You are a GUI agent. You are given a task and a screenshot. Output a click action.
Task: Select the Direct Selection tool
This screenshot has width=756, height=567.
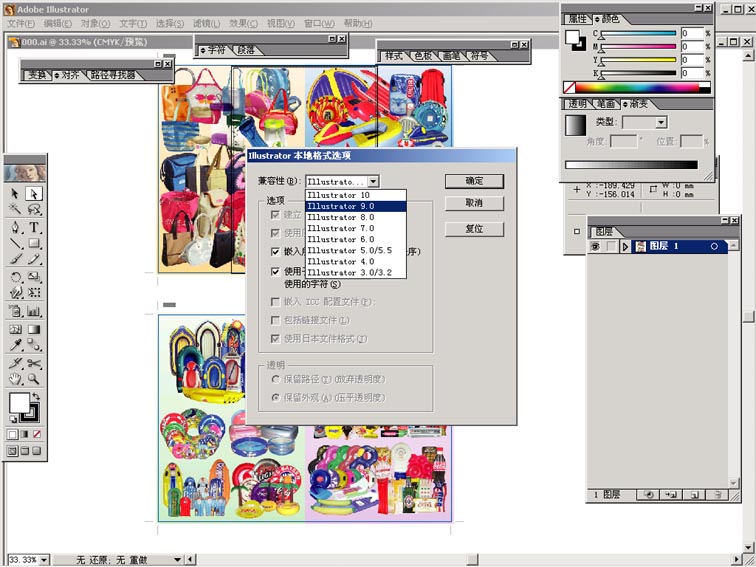33,193
